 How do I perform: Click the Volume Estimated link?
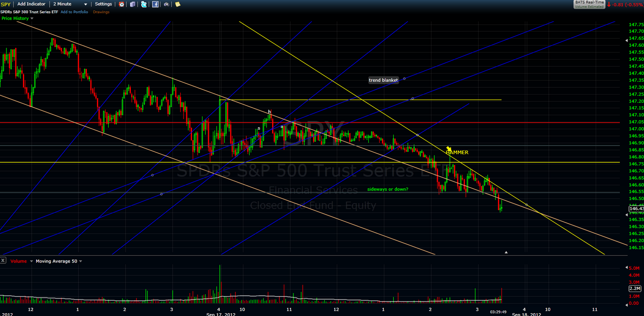point(589,6)
